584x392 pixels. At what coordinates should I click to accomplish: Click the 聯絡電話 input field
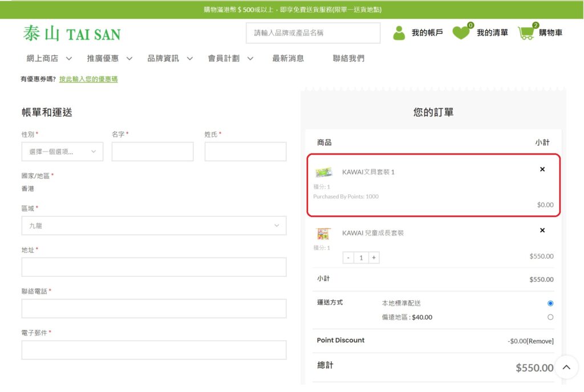point(154,308)
